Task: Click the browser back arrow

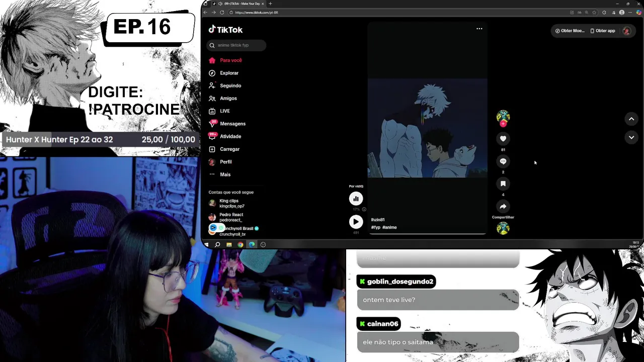Action: [205, 12]
